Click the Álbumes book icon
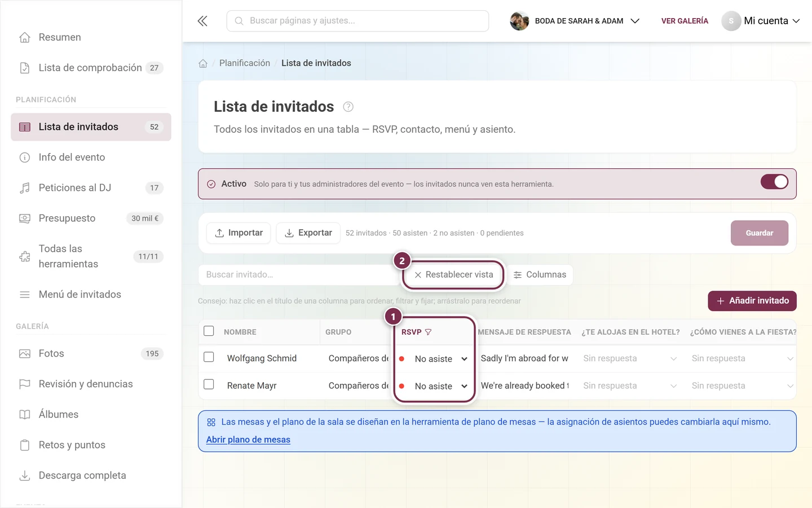 tap(25, 415)
